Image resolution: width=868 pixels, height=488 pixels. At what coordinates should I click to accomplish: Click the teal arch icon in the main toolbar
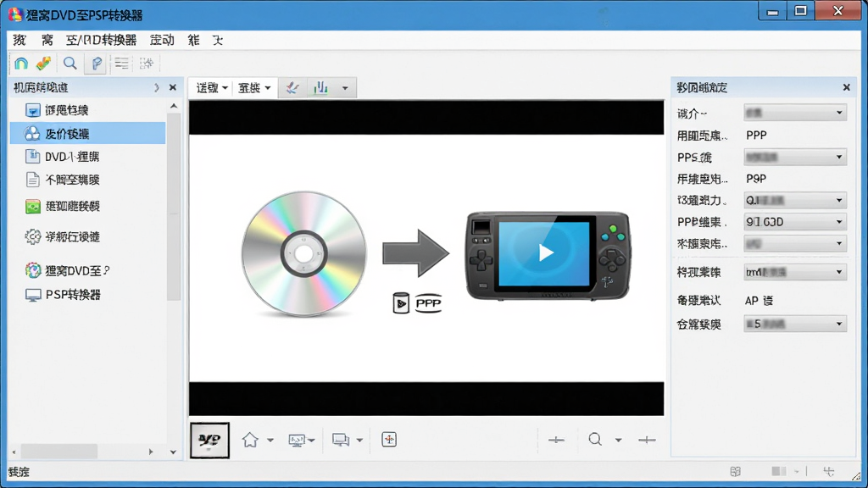(x=21, y=64)
